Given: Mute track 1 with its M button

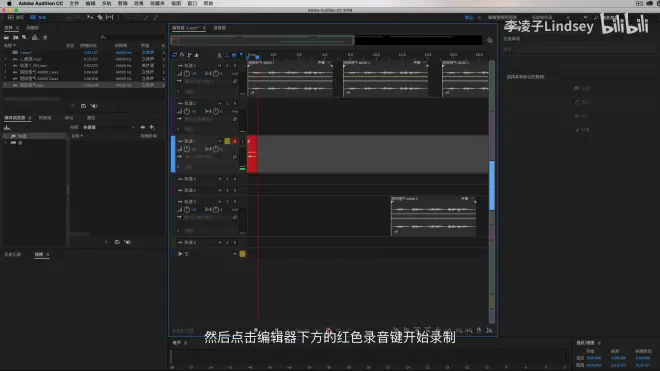Looking at the screenshot, I should pos(219,66).
